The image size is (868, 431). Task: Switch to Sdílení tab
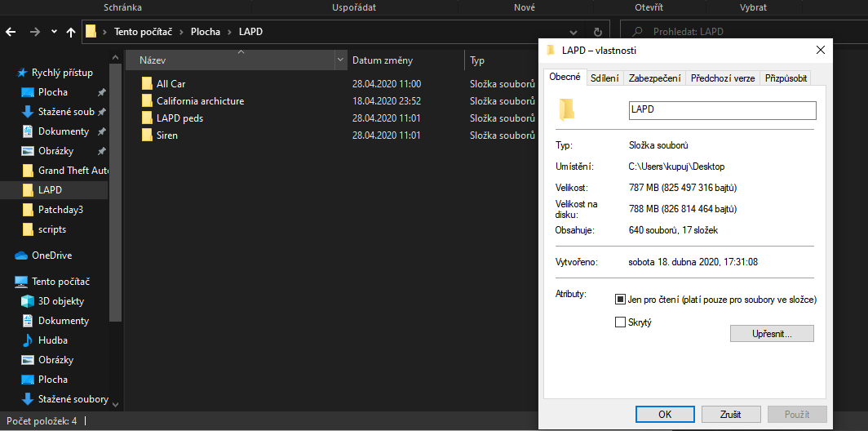(604, 78)
